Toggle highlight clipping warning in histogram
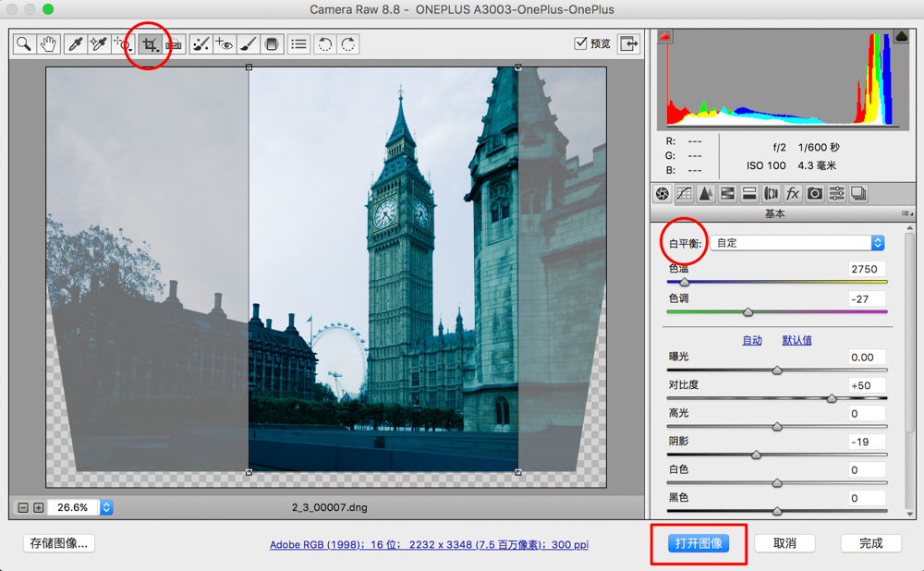Viewport: 924px width, 571px height. point(901,37)
